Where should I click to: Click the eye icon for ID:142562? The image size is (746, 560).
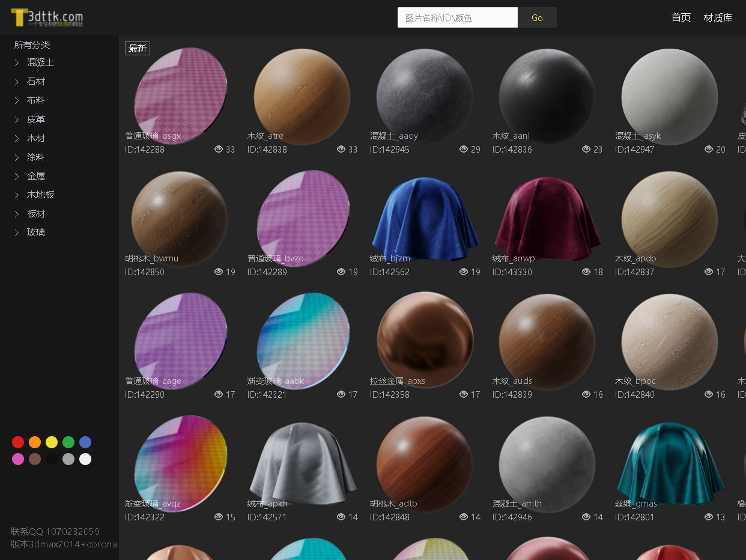tap(464, 272)
